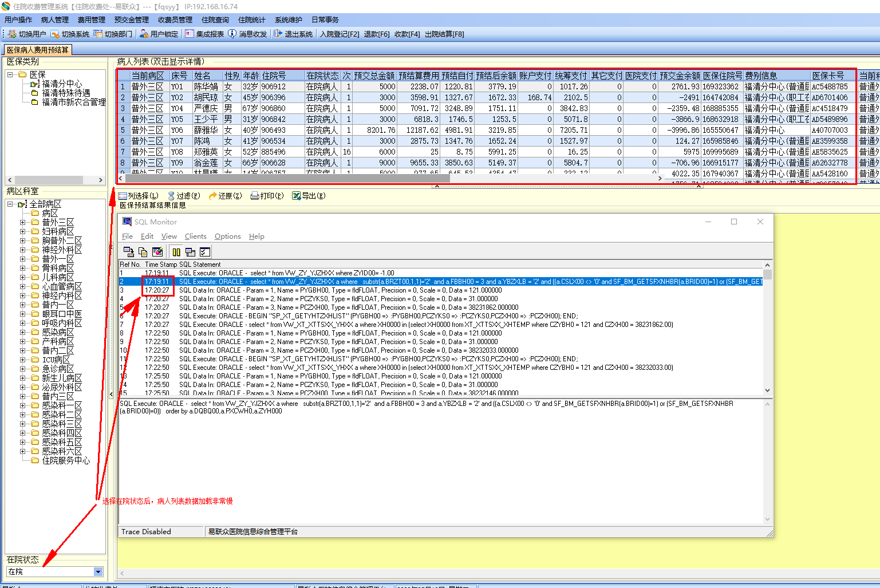Click the SQL Monitor title bar app icon
This screenshot has height=588, width=880.
pyautogui.click(x=127, y=222)
